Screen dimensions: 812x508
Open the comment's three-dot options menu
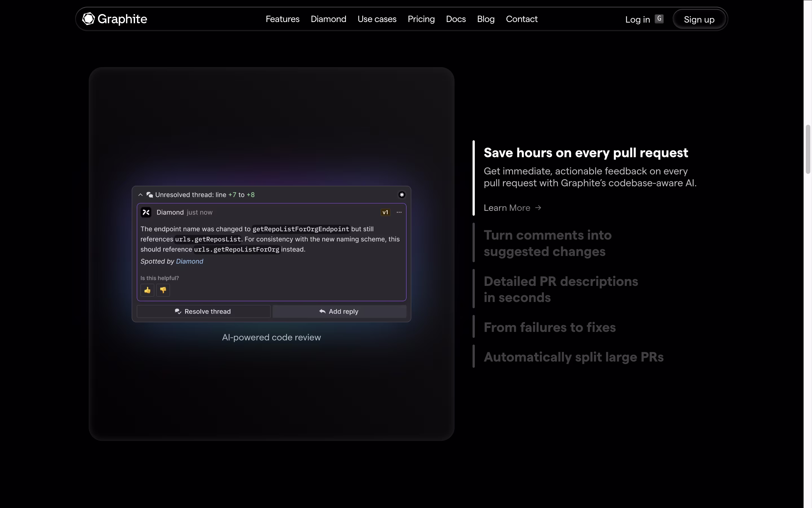[x=399, y=212]
